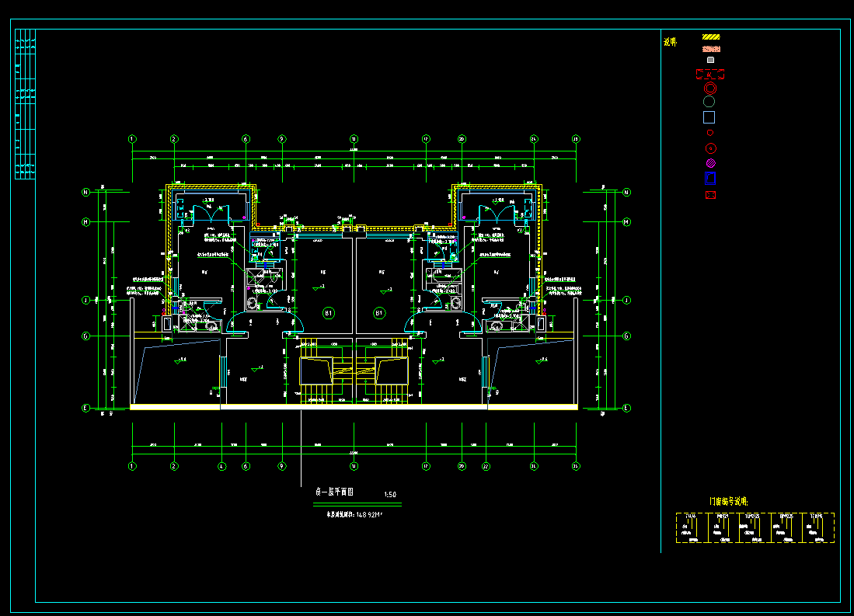This screenshot has width=854, height=616.
Task: Select axis bubble 25 above the plan
Action: coord(577,139)
